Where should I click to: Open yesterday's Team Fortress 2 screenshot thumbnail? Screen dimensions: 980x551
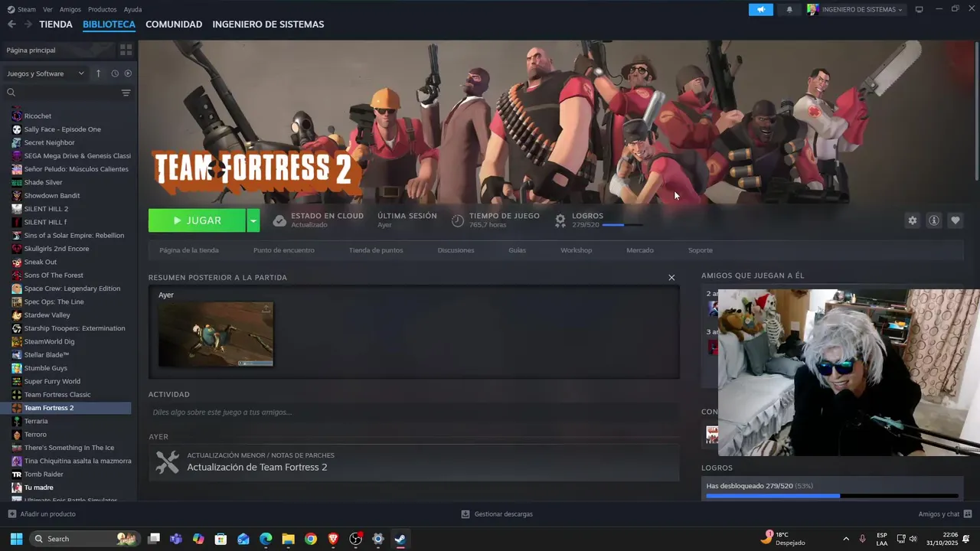216,334
